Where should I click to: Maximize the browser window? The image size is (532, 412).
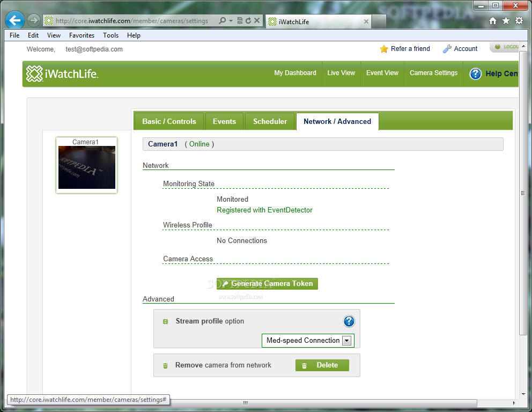(x=496, y=6)
